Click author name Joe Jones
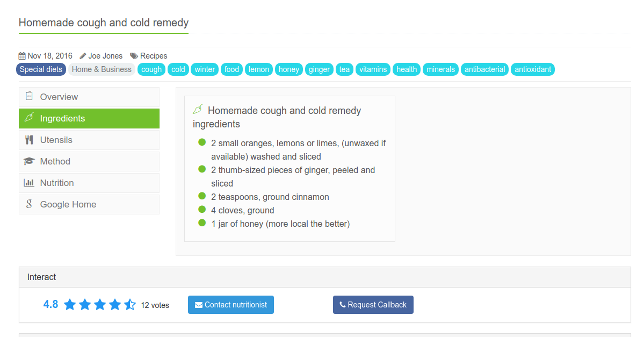The width and height of the screenshot is (644, 337). (x=105, y=56)
